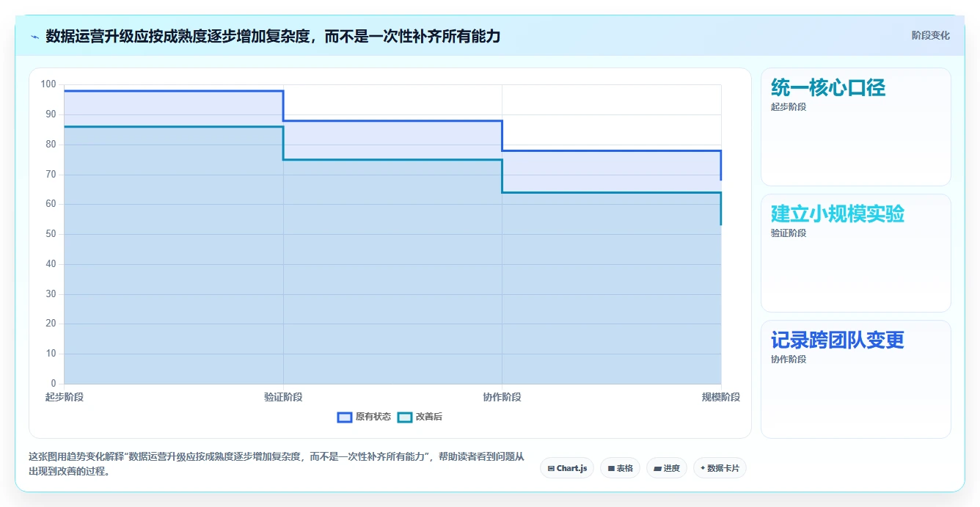Click the 规模阶段 x-axis label
The width and height of the screenshot is (980, 507).
(x=721, y=397)
